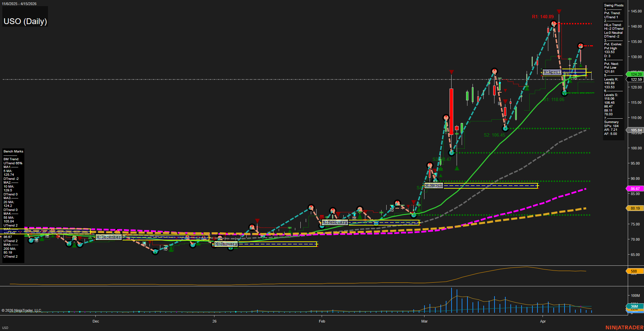The width and height of the screenshot is (644, 331).
Task: Click the green 124.20 price marker
Action: [635, 74]
